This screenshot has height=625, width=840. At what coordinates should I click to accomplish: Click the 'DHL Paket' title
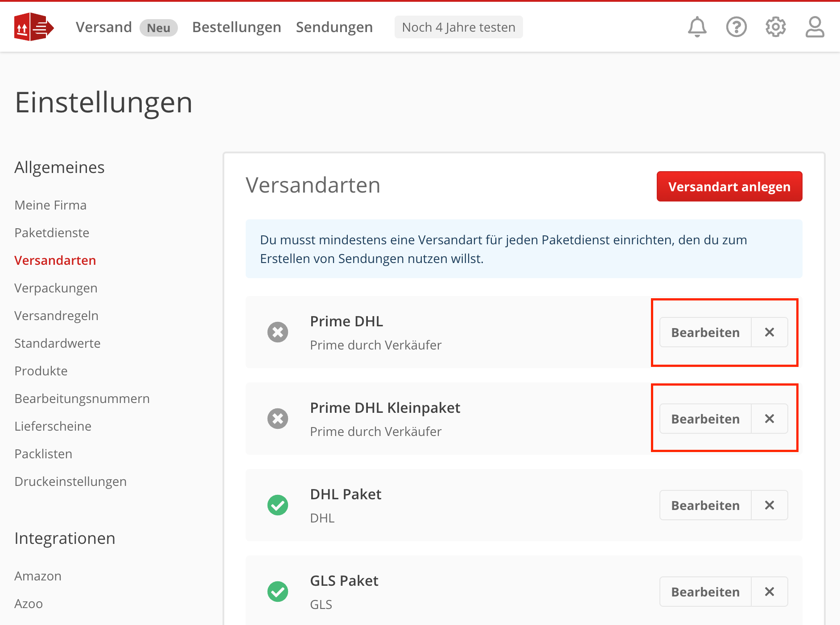pyautogui.click(x=346, y=494)
